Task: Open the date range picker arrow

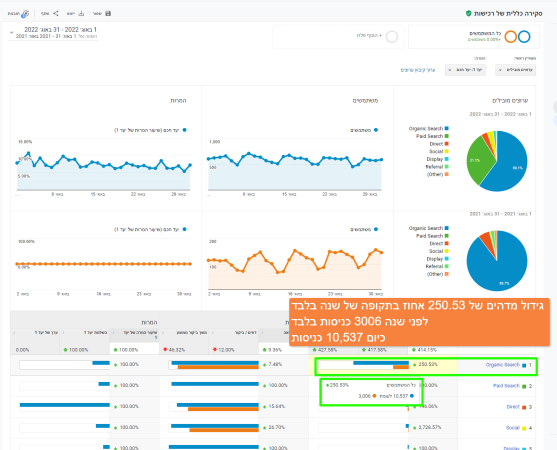Action: pyautogui.click(x=11, y=33)
